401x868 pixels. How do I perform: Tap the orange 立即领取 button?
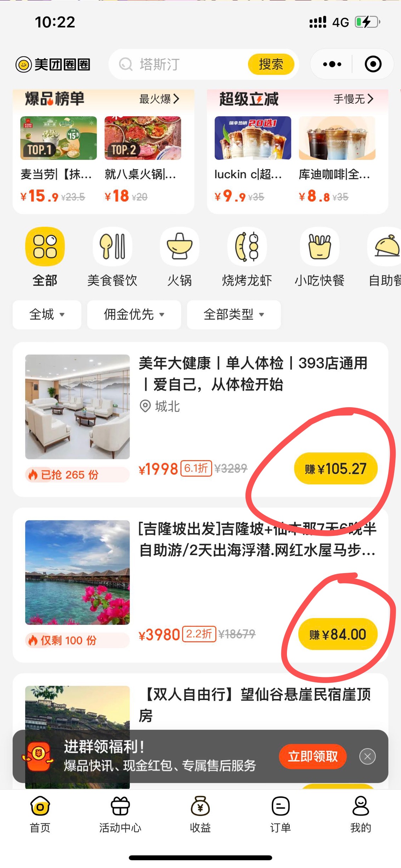313,756
